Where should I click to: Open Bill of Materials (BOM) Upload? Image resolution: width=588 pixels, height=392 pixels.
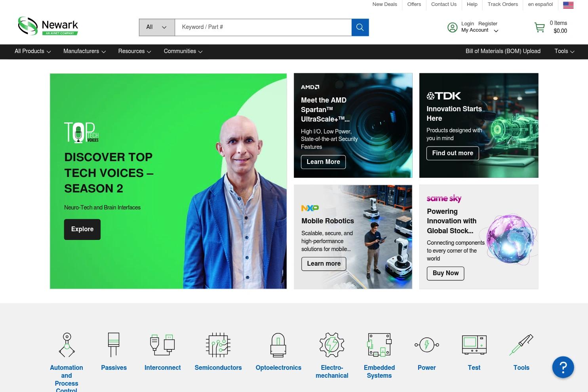pos(503,51)
